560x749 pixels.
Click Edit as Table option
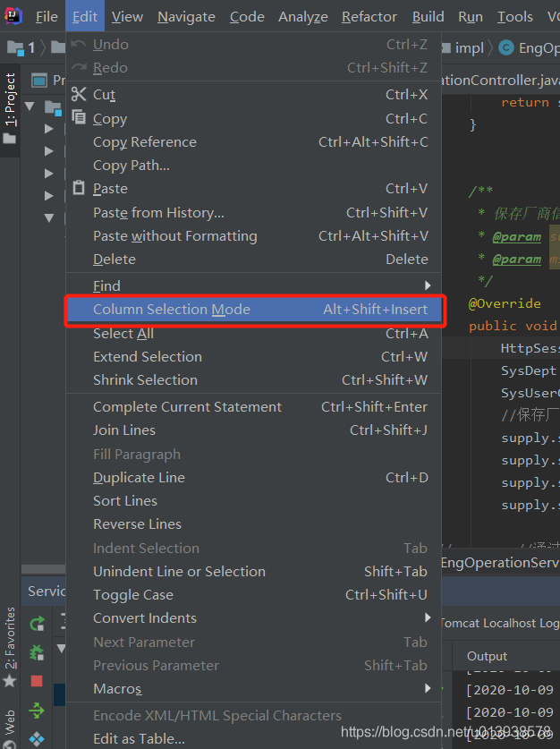coord(139,738)
